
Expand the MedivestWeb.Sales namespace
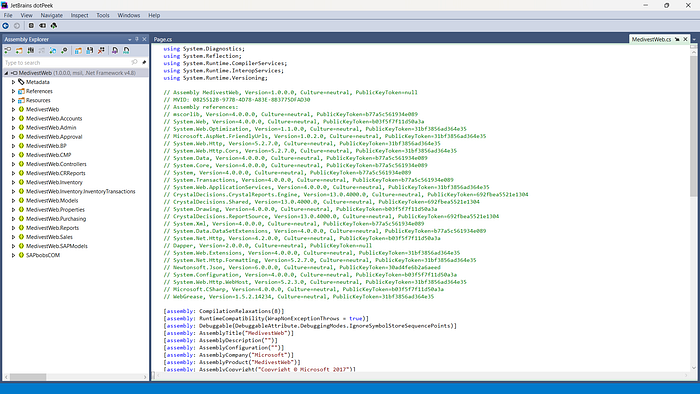(x=13, y=237)
